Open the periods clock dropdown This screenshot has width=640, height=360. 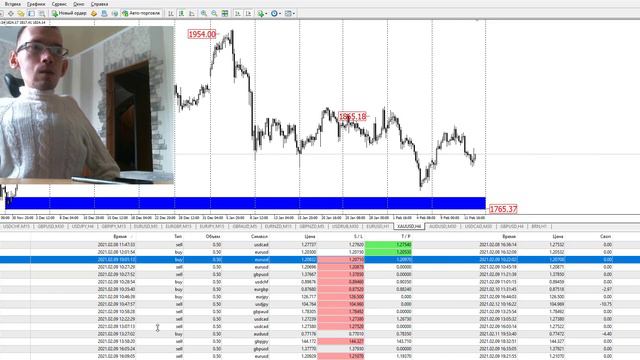click(x=276, y=13)
